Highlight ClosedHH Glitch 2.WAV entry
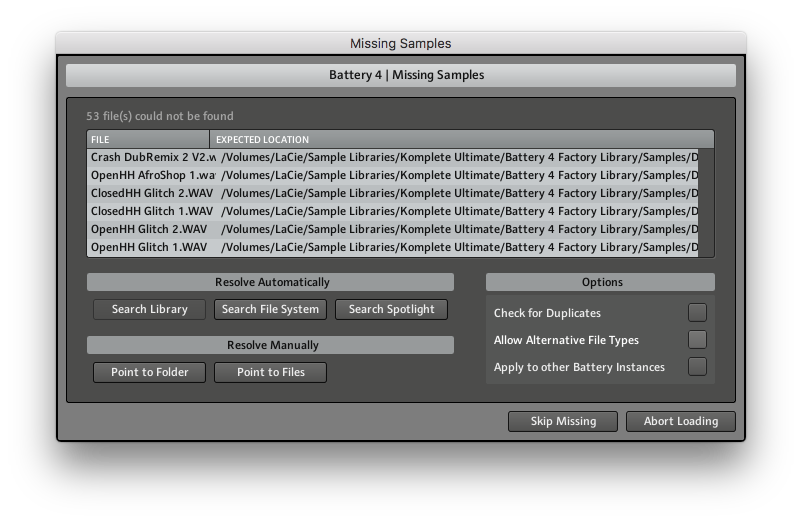 click(x=393, y=193)
